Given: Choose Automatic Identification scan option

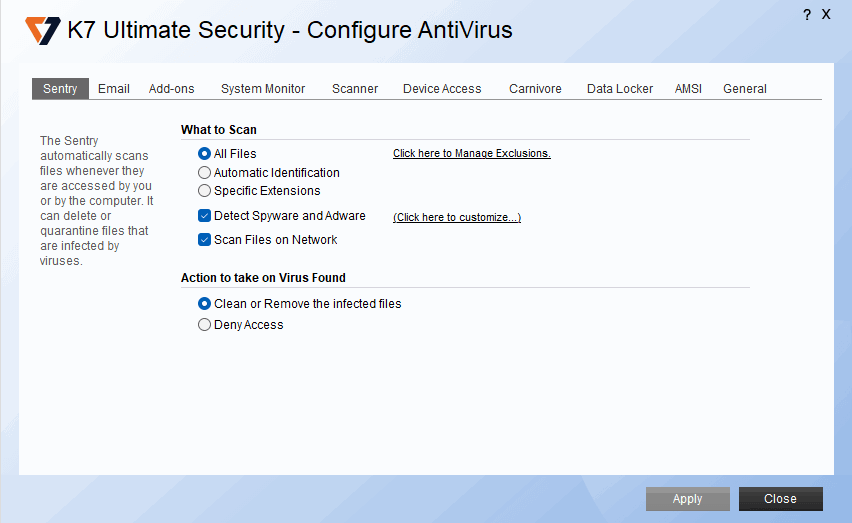Looking at the screenshot, I should coord(205,173).
